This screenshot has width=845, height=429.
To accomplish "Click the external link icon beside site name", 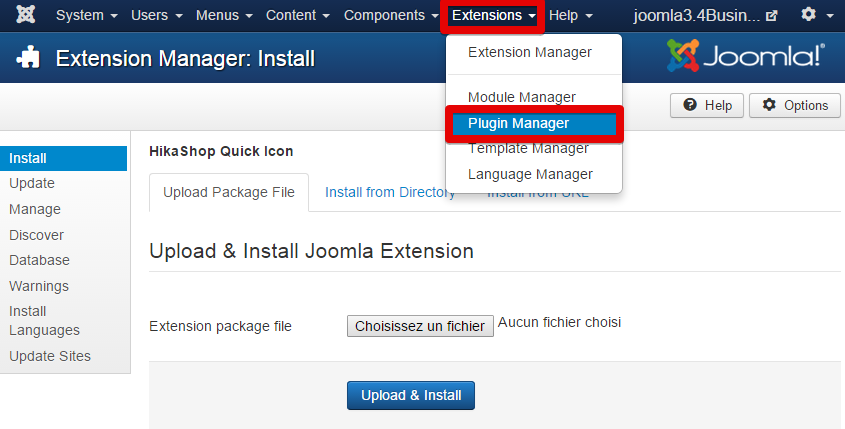I will 772,16.
